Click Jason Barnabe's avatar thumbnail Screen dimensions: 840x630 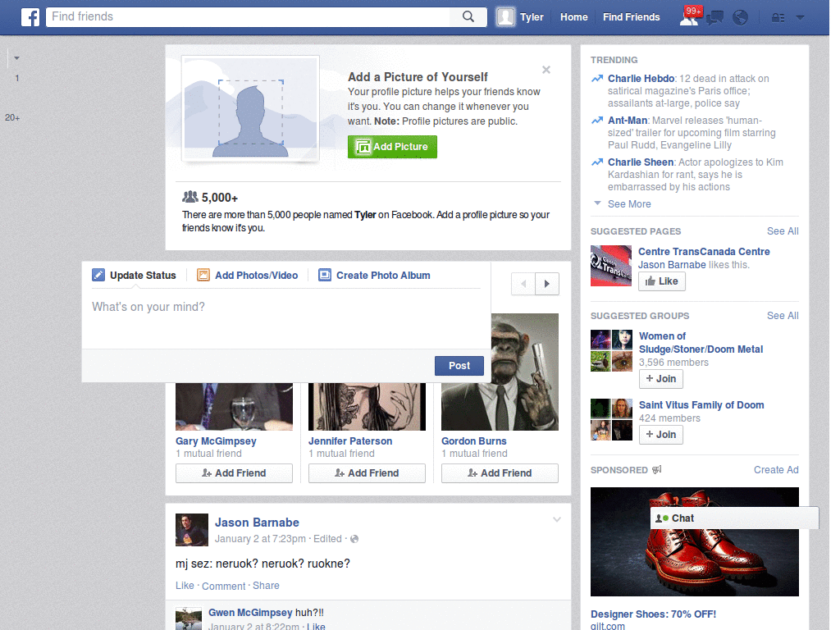[192, 530]
